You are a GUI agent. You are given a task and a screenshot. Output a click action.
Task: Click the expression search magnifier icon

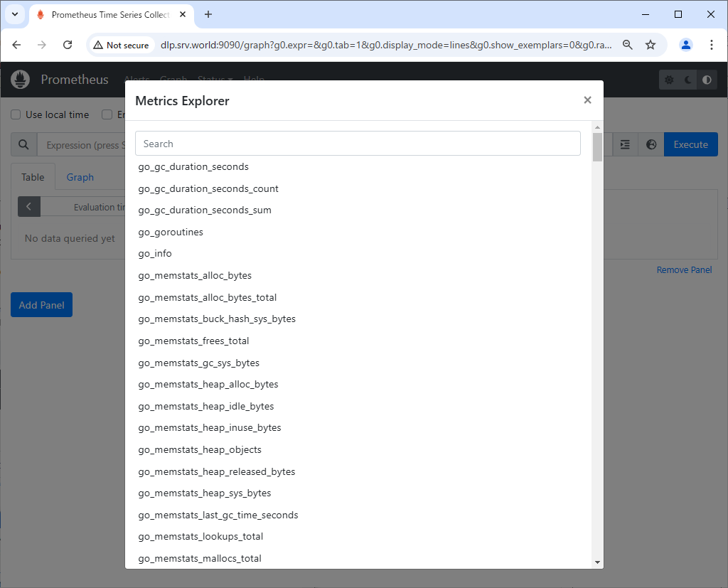pyautogui.click(x=23, y=144)
